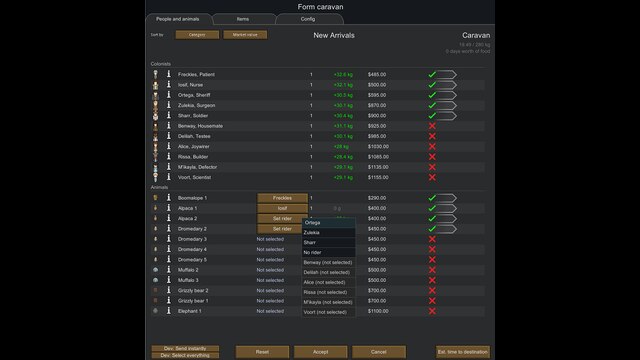Toggle red X for Voort, Scientist

click(x=432, y=177)
